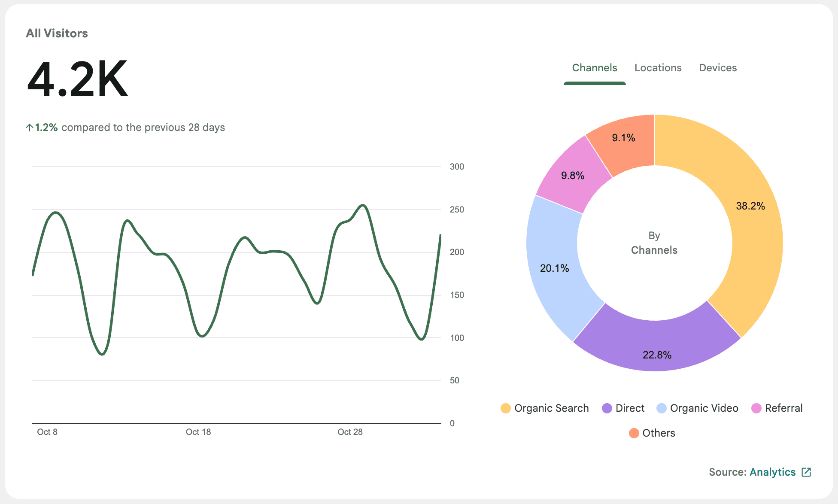The image size is (838, 504).
Task: Click the Direct legend color dot
Action: pos(607,408)
